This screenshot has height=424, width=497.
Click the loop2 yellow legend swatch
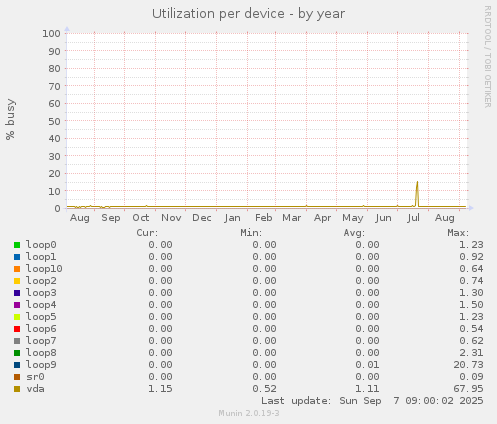pyautogui.click(x=17, y=281)
